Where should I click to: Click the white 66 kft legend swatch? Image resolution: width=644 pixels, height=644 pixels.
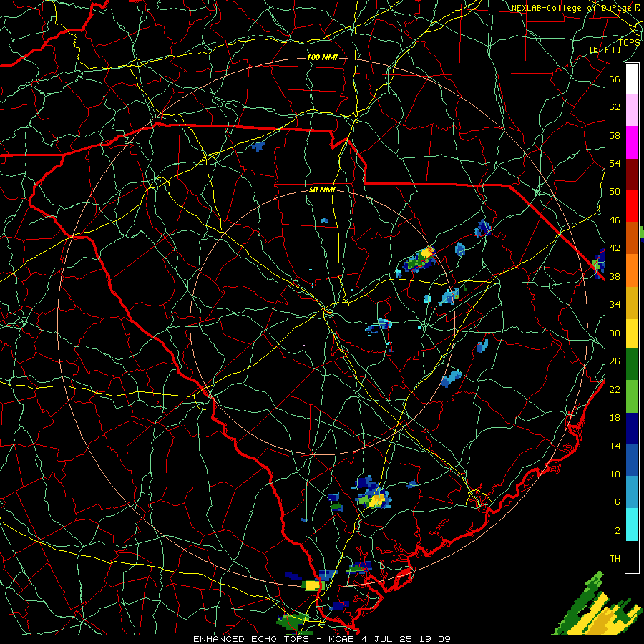632,79
